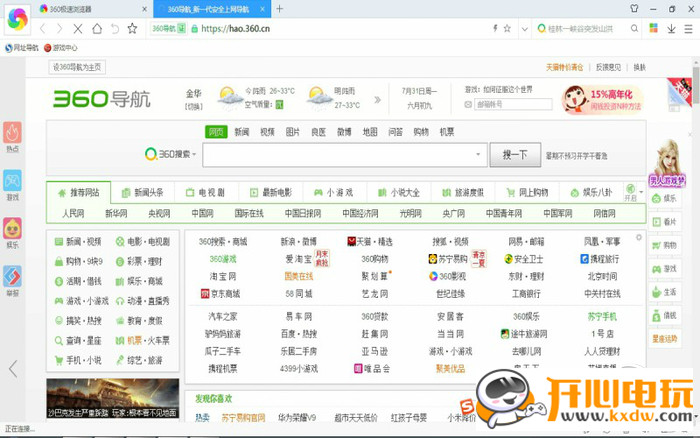
Task: Expand more weather with double arrow
Action: tap(378, 100)
